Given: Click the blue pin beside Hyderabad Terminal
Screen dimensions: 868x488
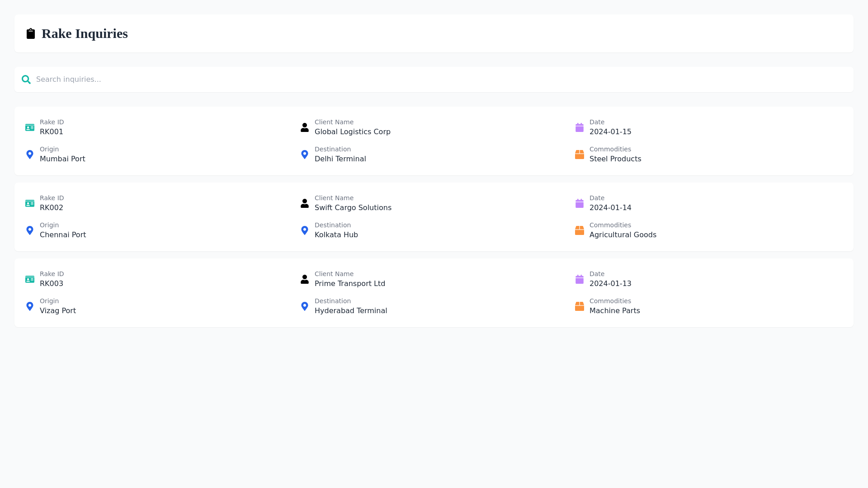Looking at the screenshot, I should pos(305,306).
